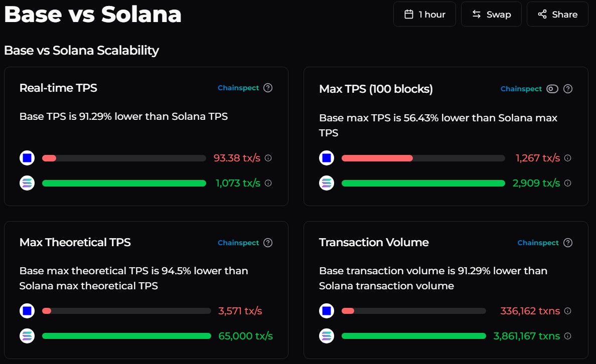Click the swap arrows icon
Viewport: 596px width, 364px height.
pyautogui.click(x=477, y=14)
